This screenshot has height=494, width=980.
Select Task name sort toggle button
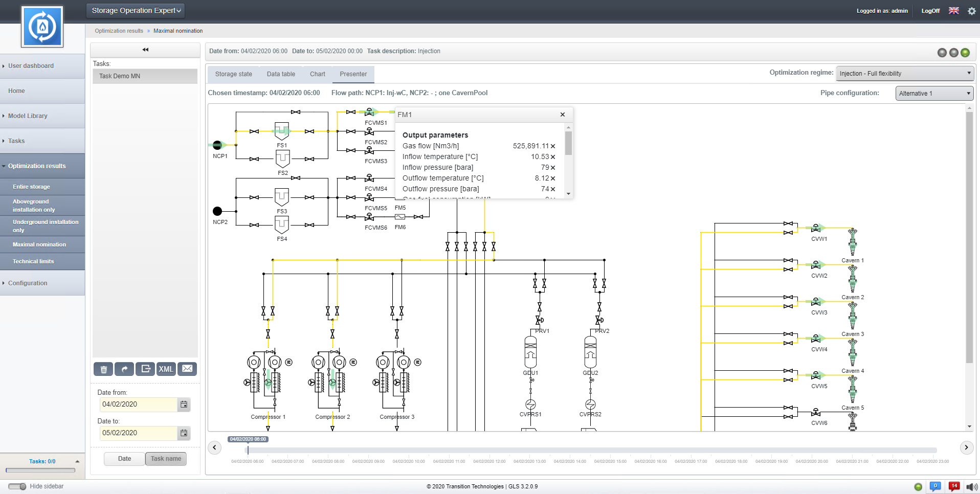(x=166, y=459)
